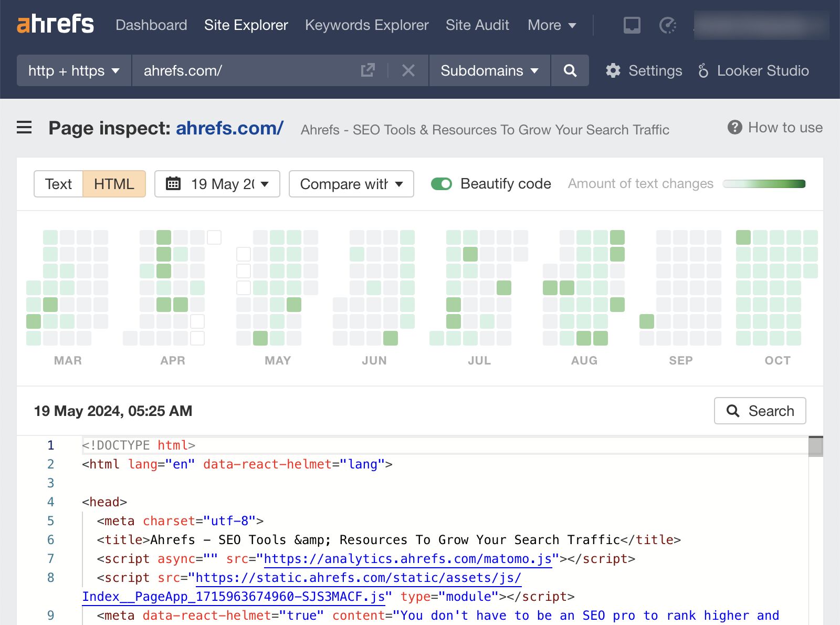This screenshot has height=625, width=840.
Task: Toggle the Beautify code switch
Action: (441, 184)
